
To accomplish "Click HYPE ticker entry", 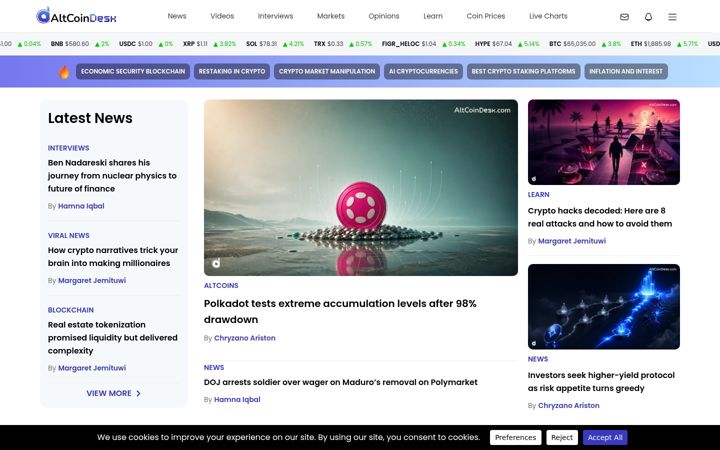I will point(507,44).
